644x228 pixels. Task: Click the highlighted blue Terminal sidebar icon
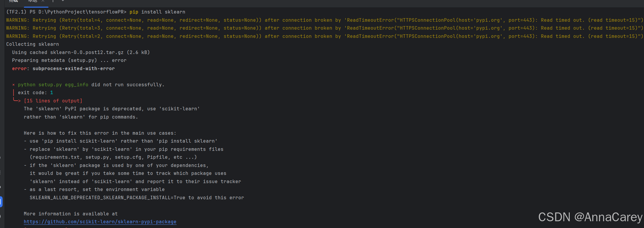[x=1, y=202]
